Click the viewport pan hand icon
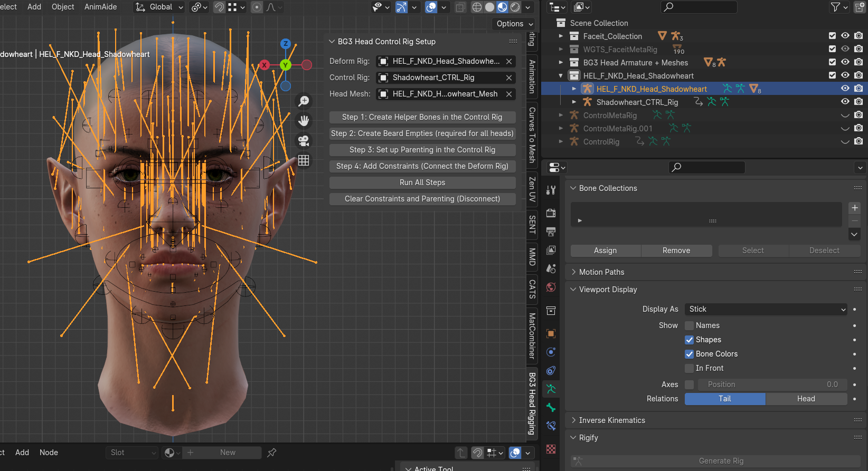Viewport: 868px width, 471px height. [x=304, y=121]
